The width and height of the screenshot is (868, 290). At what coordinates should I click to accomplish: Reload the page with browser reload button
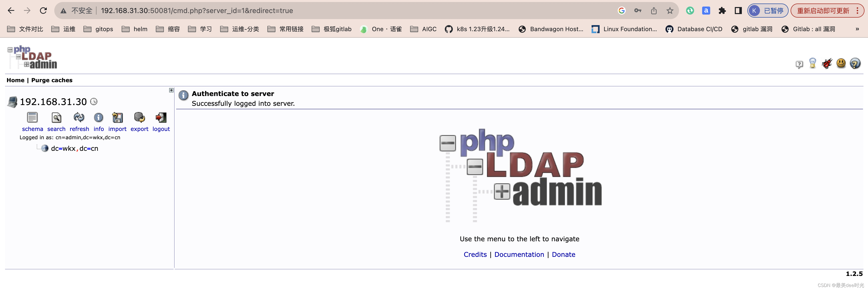point(43,11)
